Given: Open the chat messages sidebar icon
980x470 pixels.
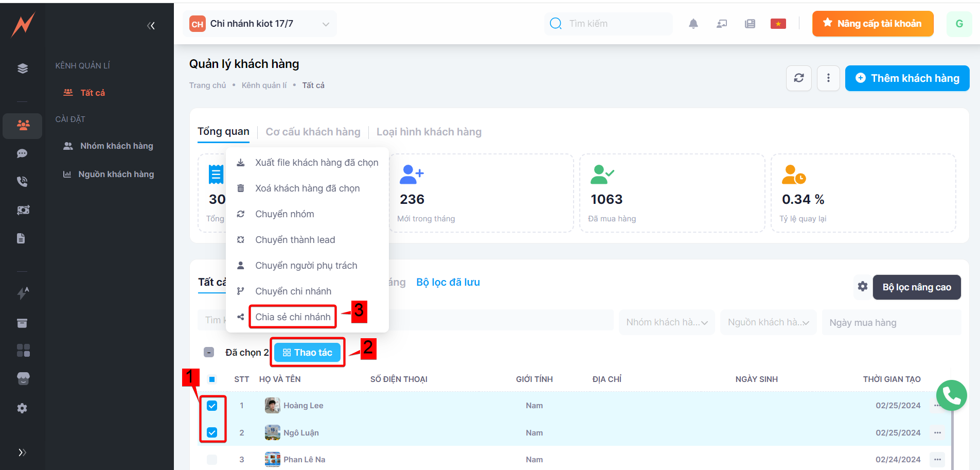Looking at the screenshot, I should pos(22,153).
